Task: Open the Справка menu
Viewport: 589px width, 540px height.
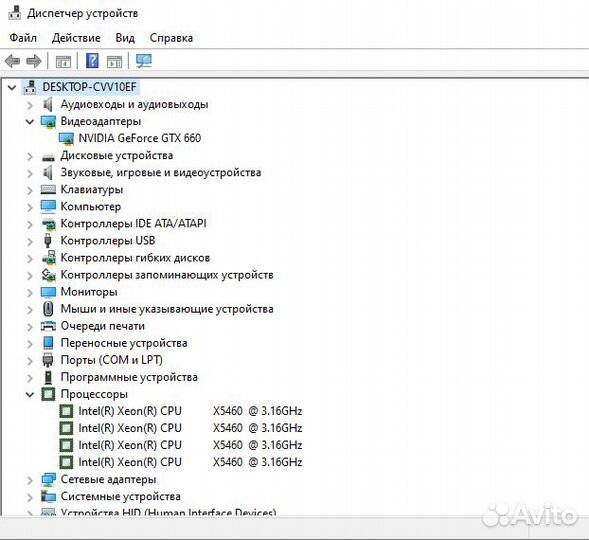Action: point(171,38)
